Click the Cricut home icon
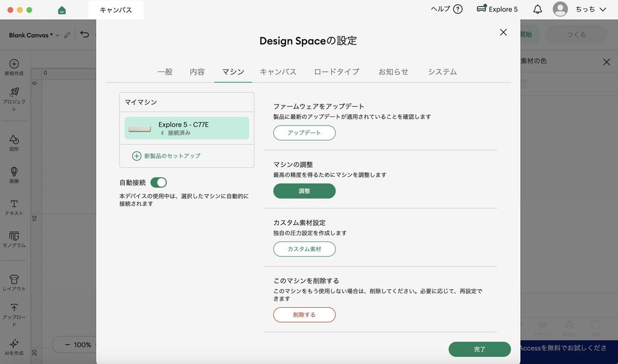618x364 pixels. [x=62, y=10]
